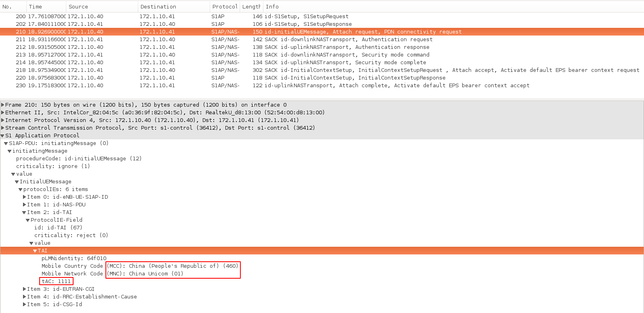Select packet 218 InitialContextSetupRequest row

(x=322, y=70)
